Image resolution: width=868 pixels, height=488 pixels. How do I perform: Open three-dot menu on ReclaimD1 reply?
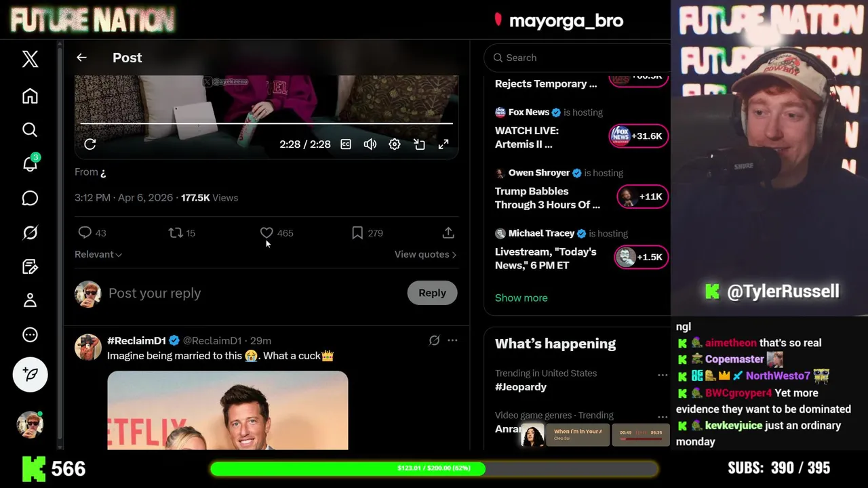click(x=452, y=340)
